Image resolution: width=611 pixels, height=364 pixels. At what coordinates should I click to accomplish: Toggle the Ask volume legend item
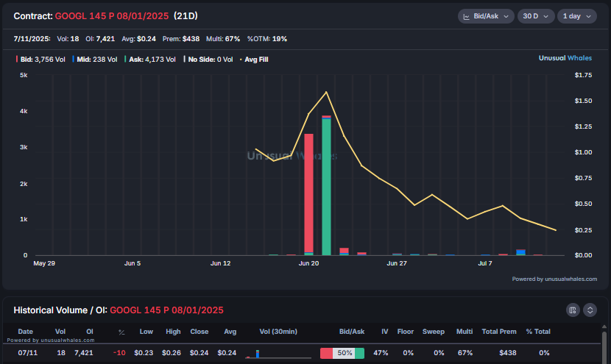[150, 60]
